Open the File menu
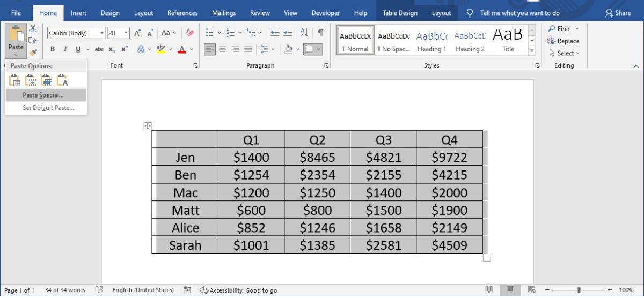This screenshot has height=298, width=644. pos(16,13)
